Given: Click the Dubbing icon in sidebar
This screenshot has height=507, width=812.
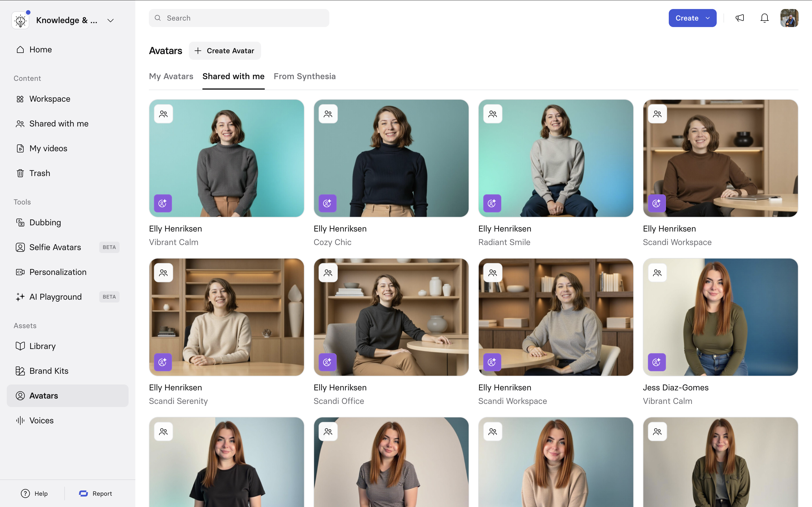Looking at the screenshot, I should [x=20, y=222].
